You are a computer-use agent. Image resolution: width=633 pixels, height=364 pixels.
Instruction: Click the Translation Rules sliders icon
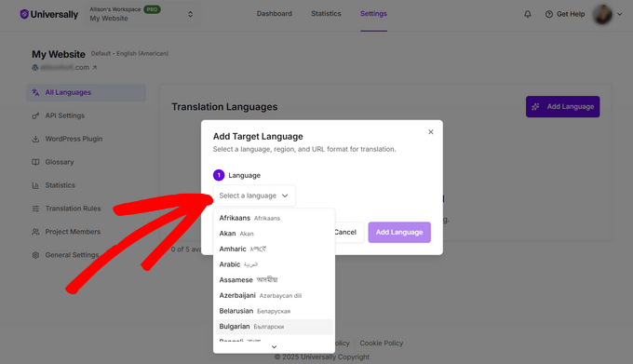click(35, 209)
